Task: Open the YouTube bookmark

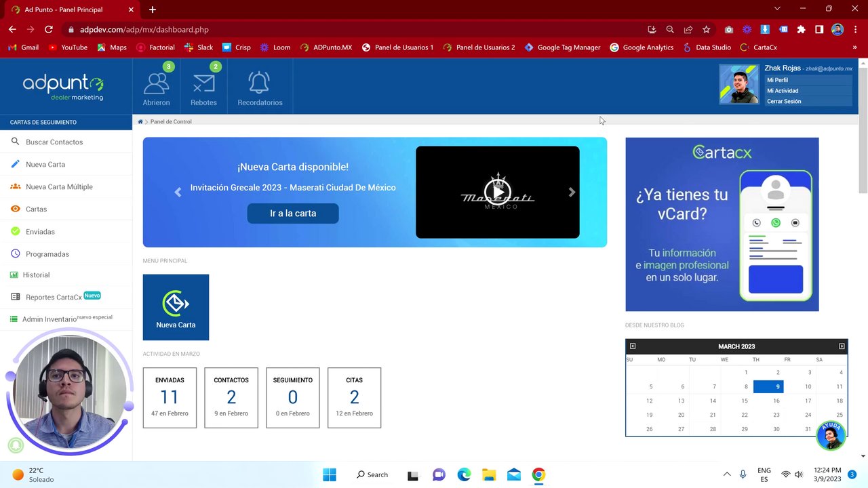Action: pyautogui.click(x=68, y=47)
